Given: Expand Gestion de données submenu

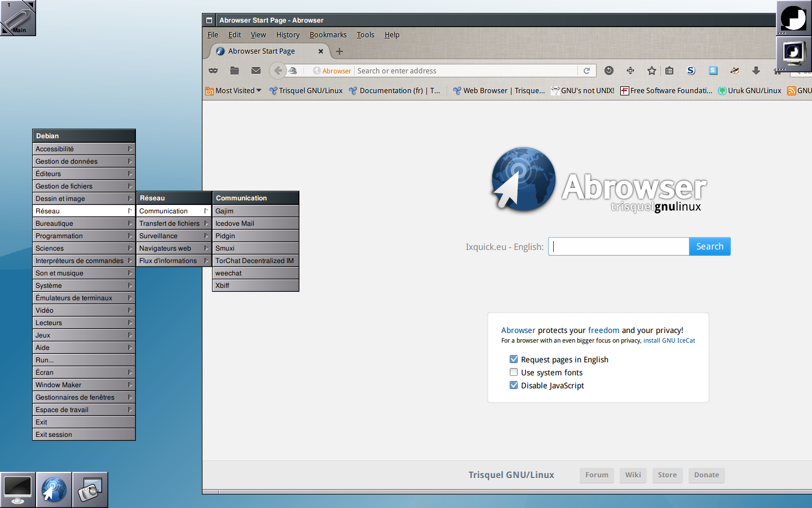Looking at the screenshot, I should tap(84, 161).
